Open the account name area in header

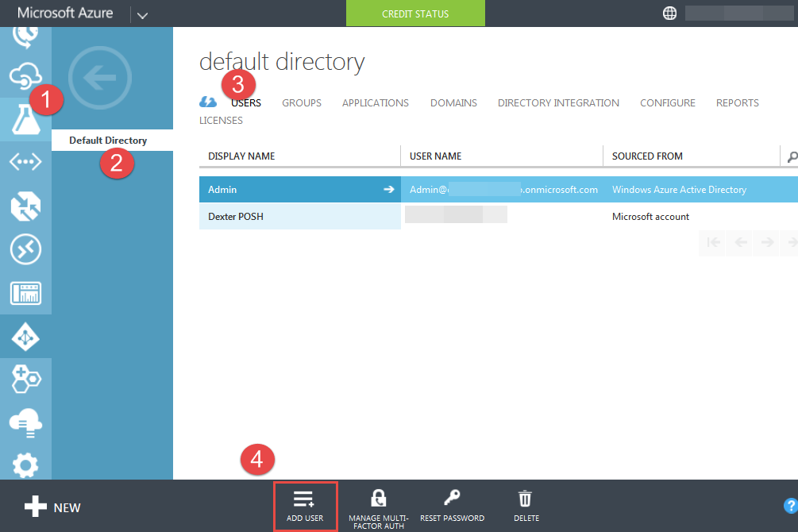coord(739,13)
